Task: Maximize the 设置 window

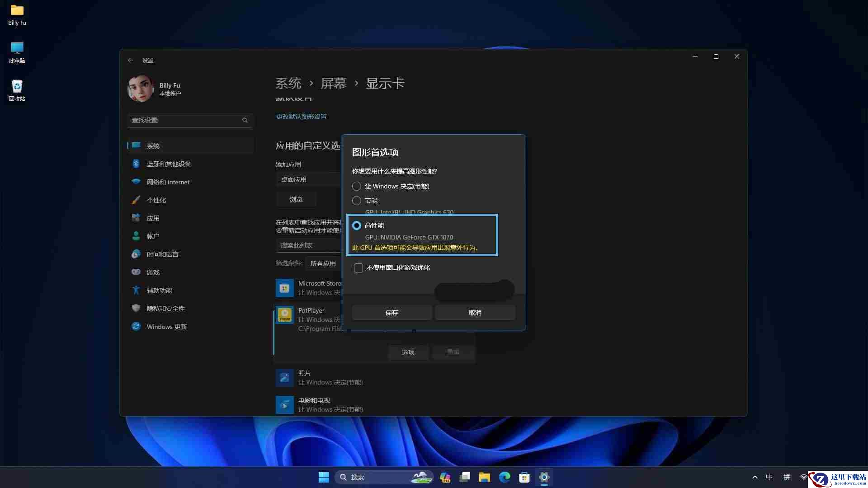Action: (x=716, y=56)
